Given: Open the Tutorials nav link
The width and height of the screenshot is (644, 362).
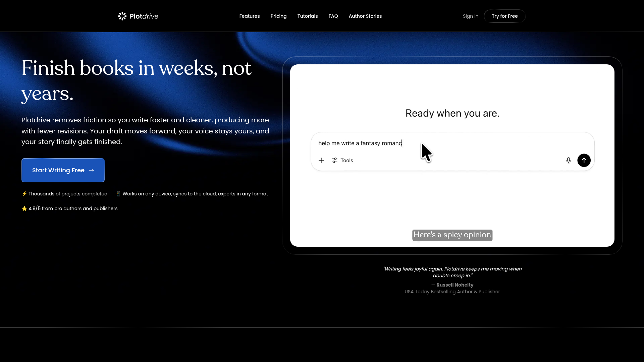Looking at the screenshot, I should point(307,16).
